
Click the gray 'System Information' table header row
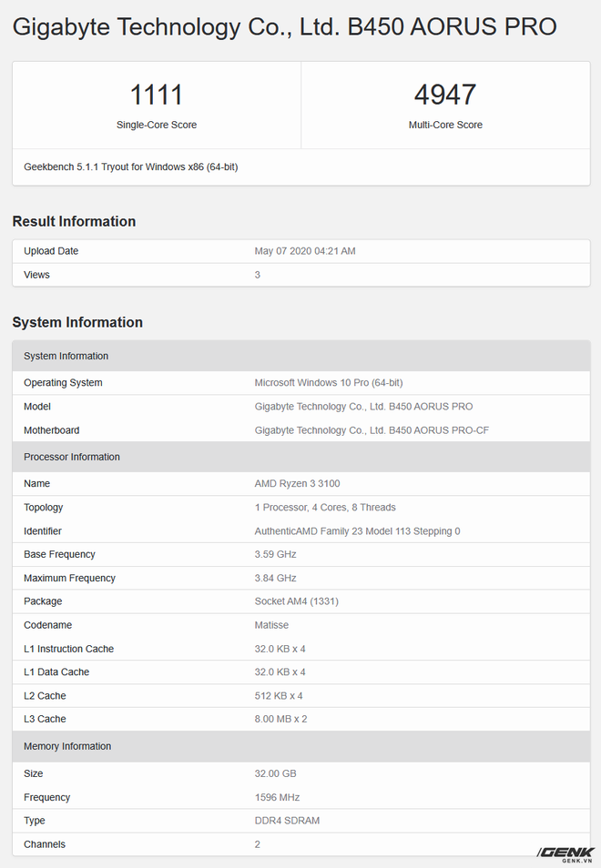click(301, 356)
